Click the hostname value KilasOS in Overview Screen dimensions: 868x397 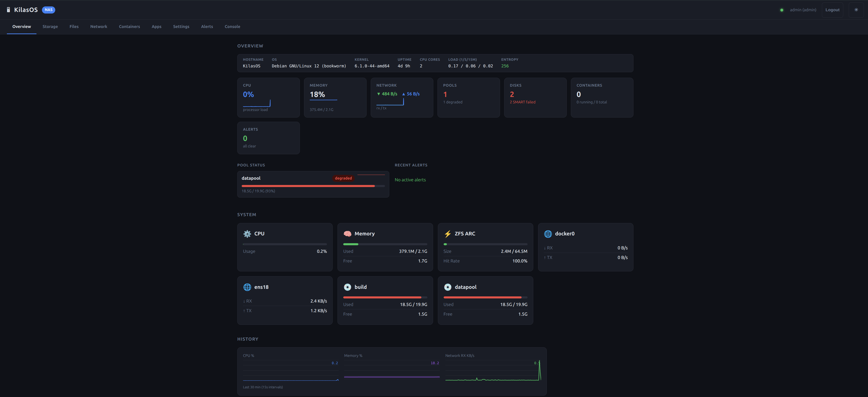(x=251, y=66)
